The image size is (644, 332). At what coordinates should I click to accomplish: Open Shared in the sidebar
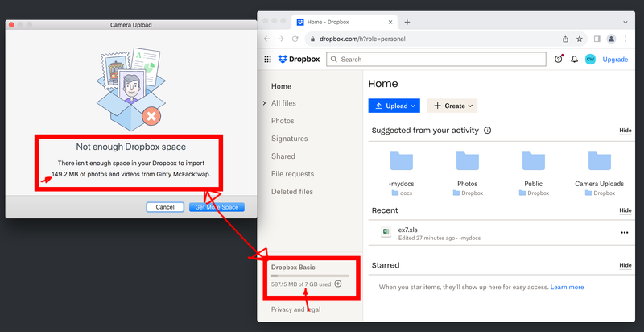coord(283,156)
